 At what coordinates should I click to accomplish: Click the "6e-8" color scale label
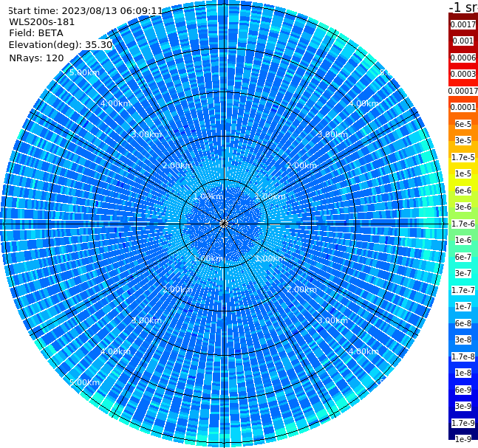point(463,323)
